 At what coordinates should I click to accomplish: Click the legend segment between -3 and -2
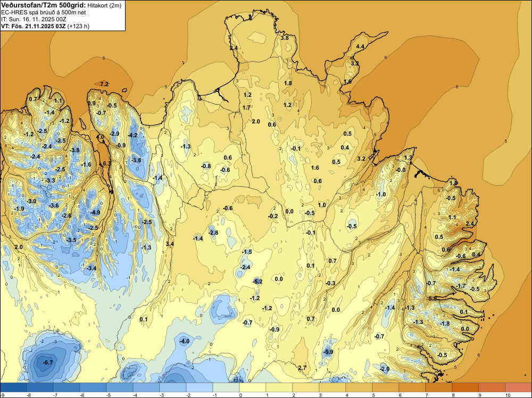pos(173,387)
